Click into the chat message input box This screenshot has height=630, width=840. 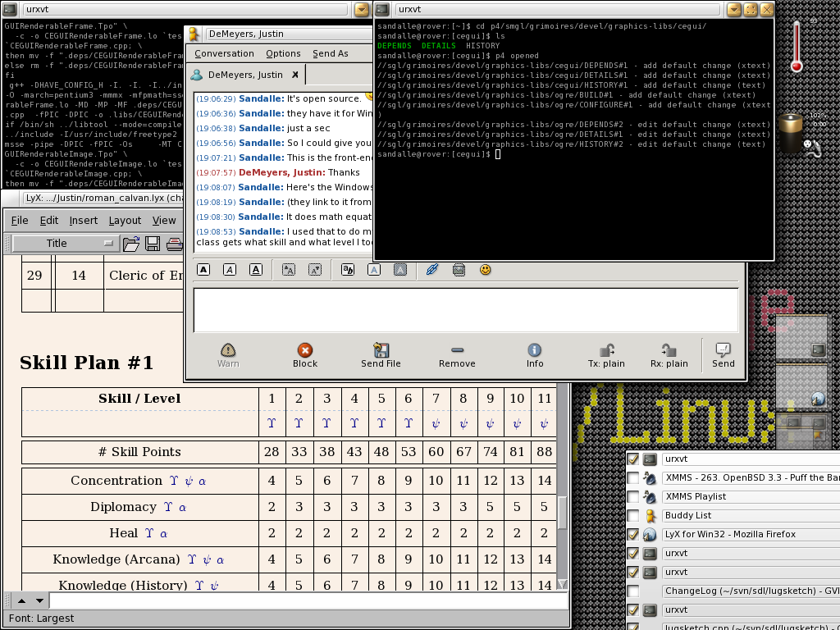point(465,310)
